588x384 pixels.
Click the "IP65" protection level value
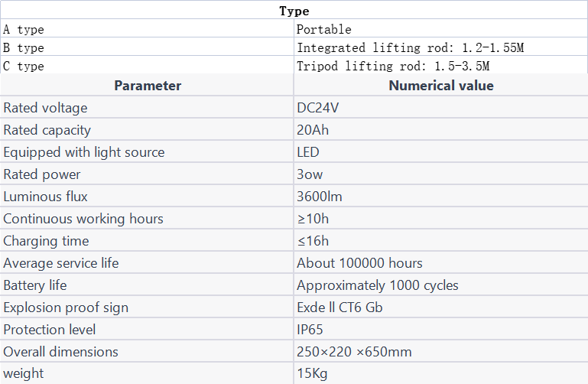pyautogui.click(x=310, y=330)
